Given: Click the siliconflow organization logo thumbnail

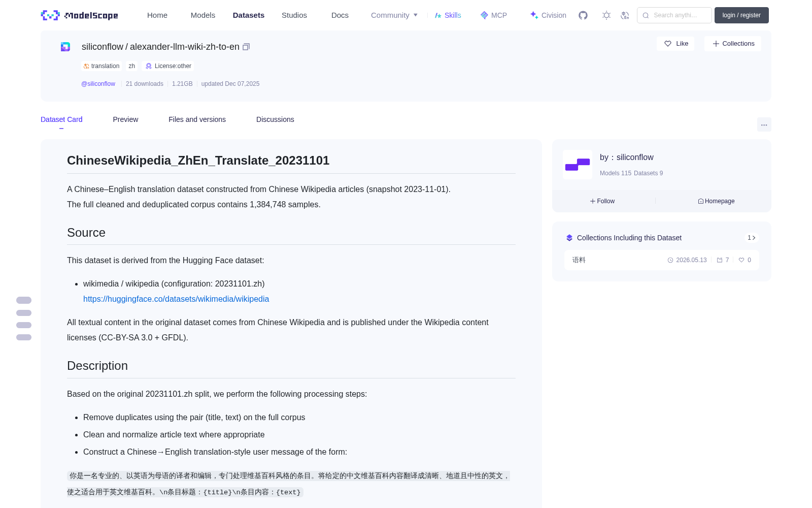Looking at the screenshot, I should pyautogui.click(x=578, y=165).
